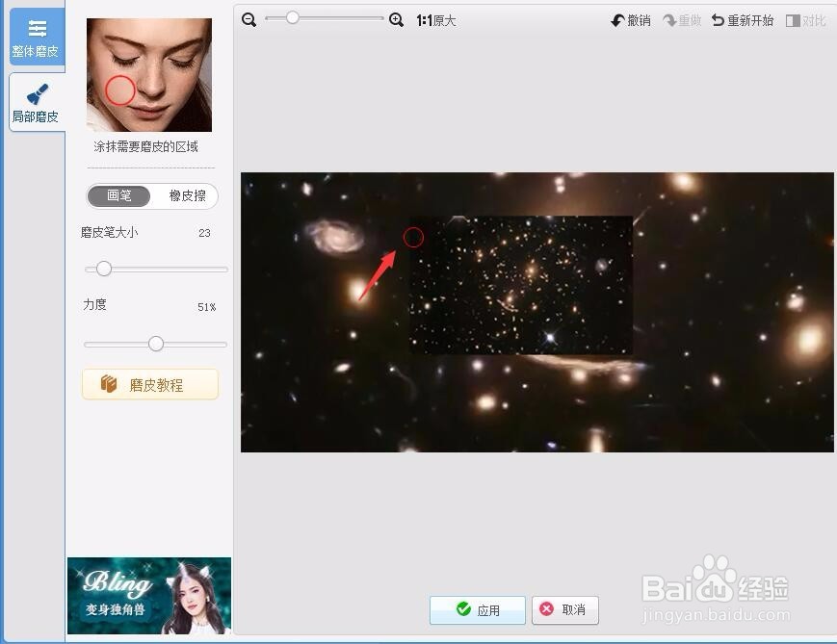Viewport: 837px width, 644px height.
Task: Undo with the 撤销 button
Action: point(631,21)
